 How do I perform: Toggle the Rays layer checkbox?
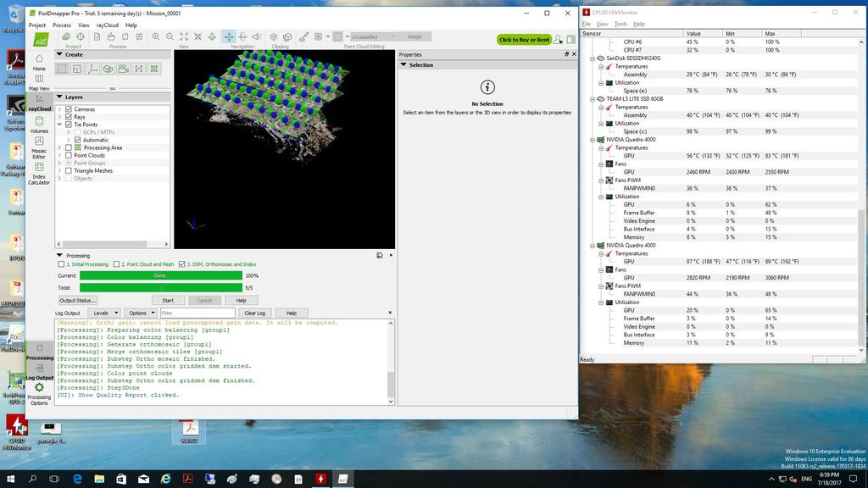[x=69, y=117]
